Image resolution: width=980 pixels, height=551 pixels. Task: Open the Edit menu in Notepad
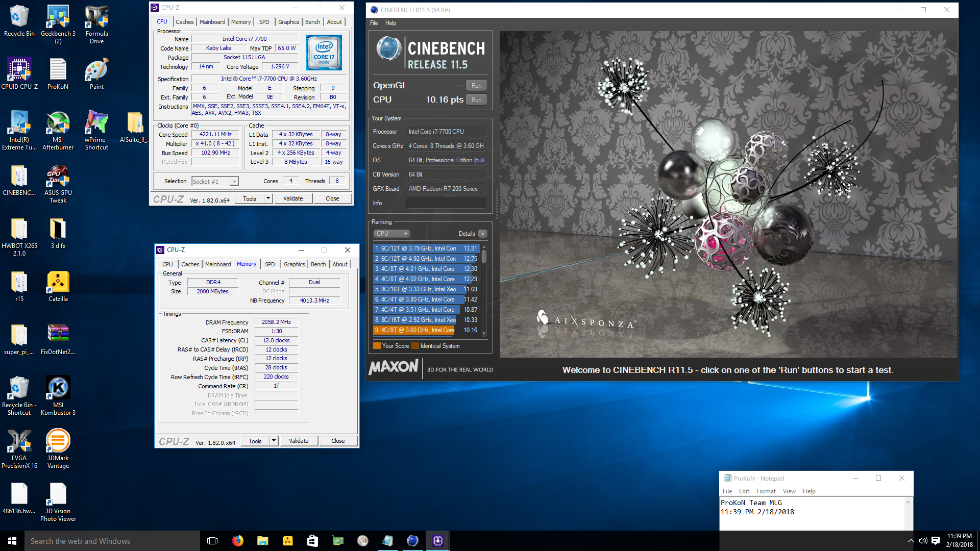click(744, 491)
